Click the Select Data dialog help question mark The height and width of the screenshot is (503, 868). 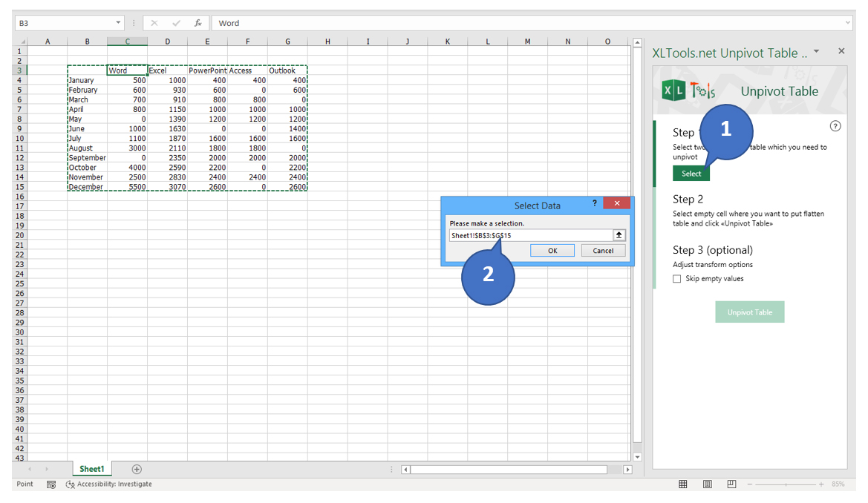point(595,203)
